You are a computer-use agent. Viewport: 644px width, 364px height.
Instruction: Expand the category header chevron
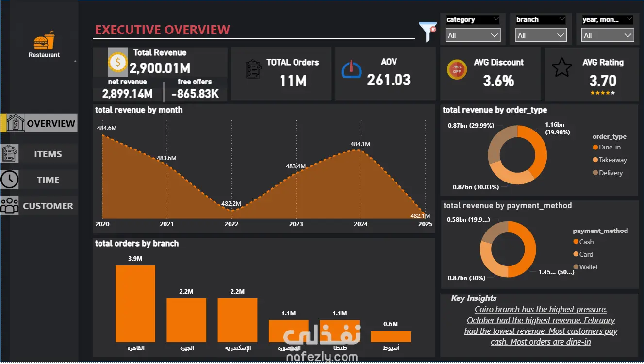click(x=495, y=20)
